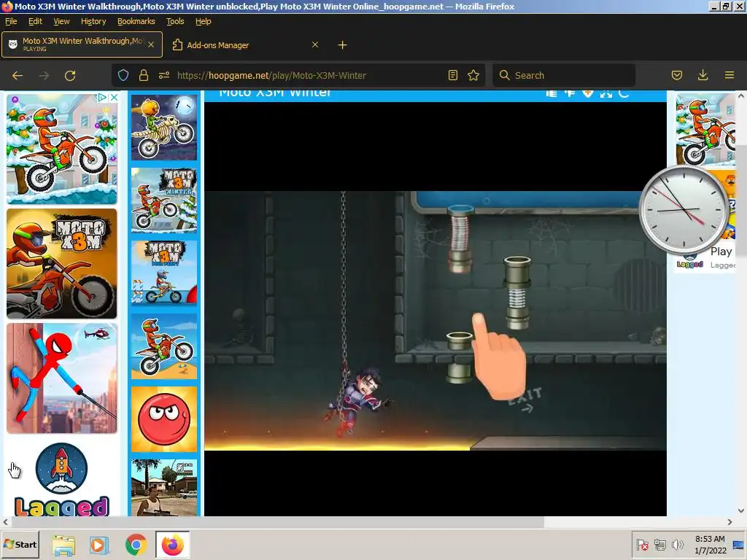Open the beach Moto X3M thumbnail
The image size is (747, 560).
point(164,346)
